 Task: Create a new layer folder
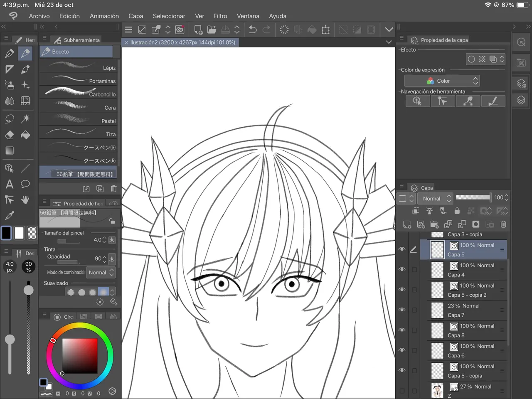434,224
